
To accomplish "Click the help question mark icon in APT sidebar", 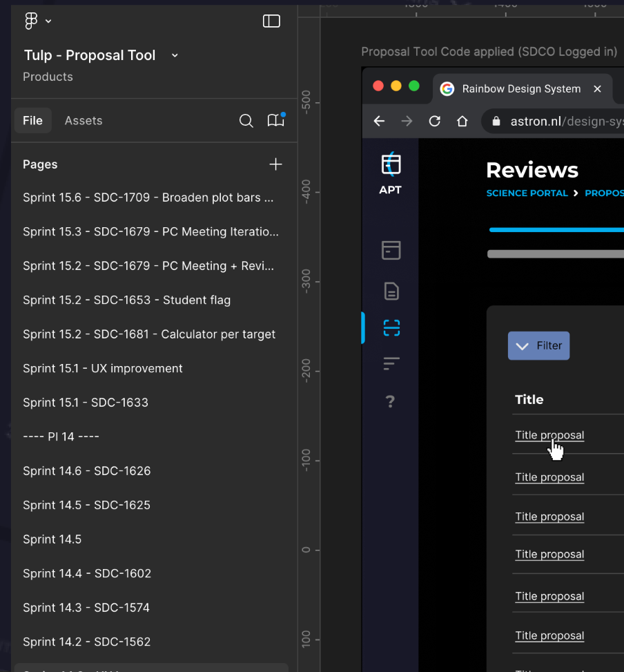I will coord(391,401).
